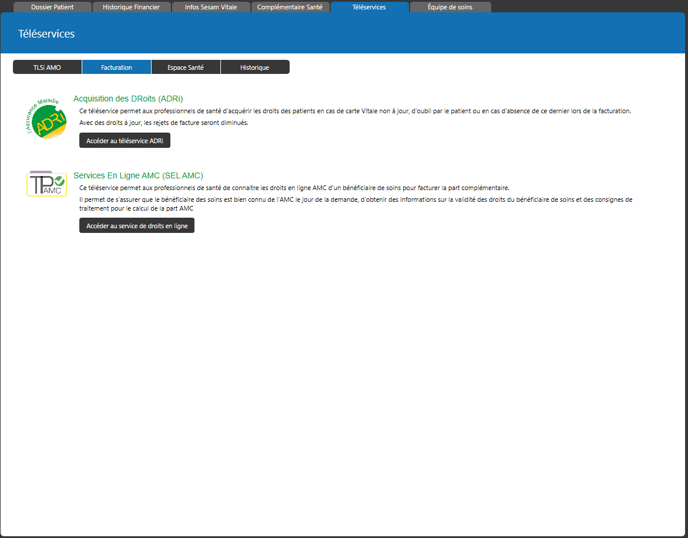Switch to the Historique Financier tab
Image resolution: width=688 pixels, height=538 pixels.
(x=131, y=7)
